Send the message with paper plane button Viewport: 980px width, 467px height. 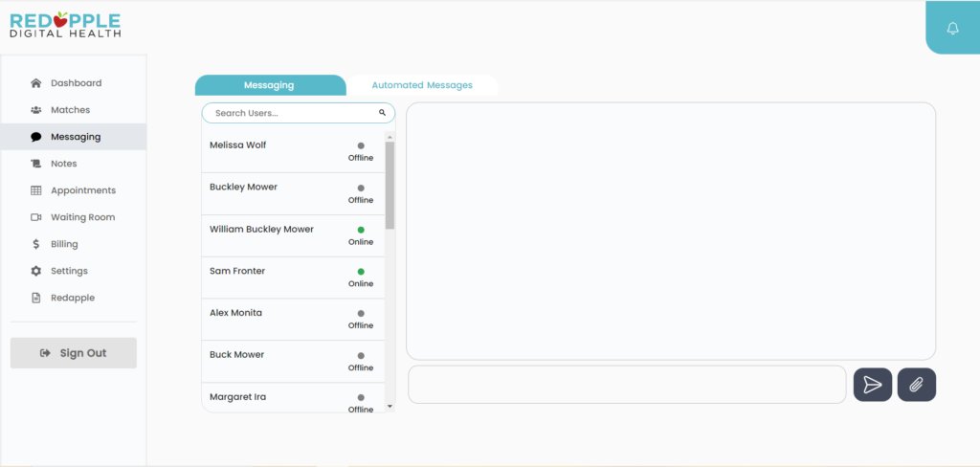873,385
